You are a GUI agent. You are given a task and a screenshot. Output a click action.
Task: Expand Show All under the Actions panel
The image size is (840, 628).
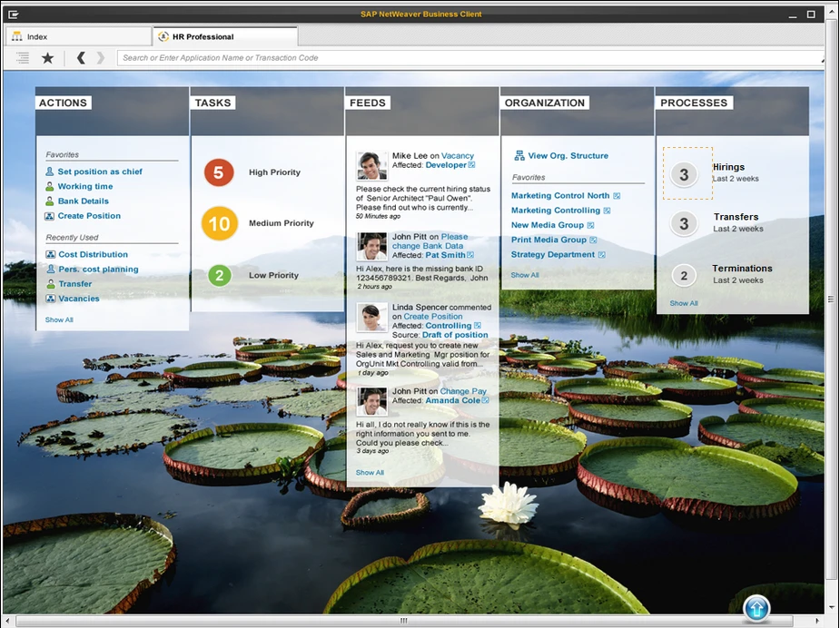(x=59, y=320)
